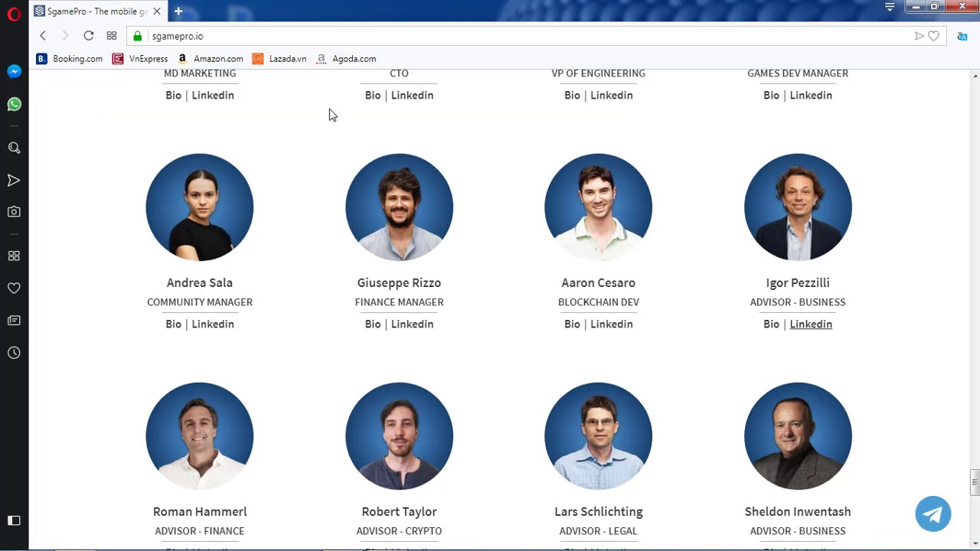Viewport: 980px width, 551px height.
Task: Open Linkedin for the CTO
Action: [x=412, y=96]
